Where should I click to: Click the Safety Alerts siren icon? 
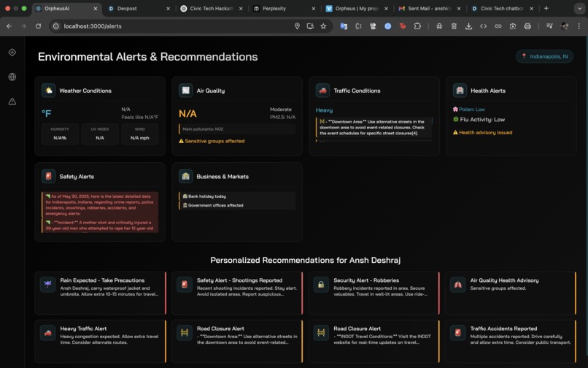[48, 176]
